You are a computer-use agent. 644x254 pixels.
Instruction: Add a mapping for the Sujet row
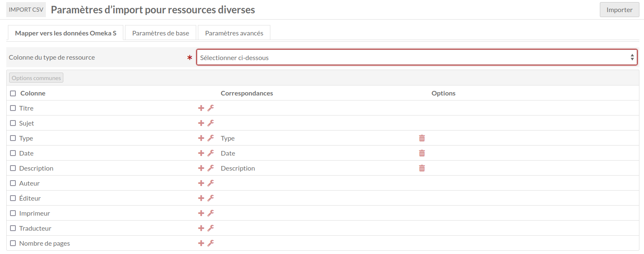[x=201, y=123]
